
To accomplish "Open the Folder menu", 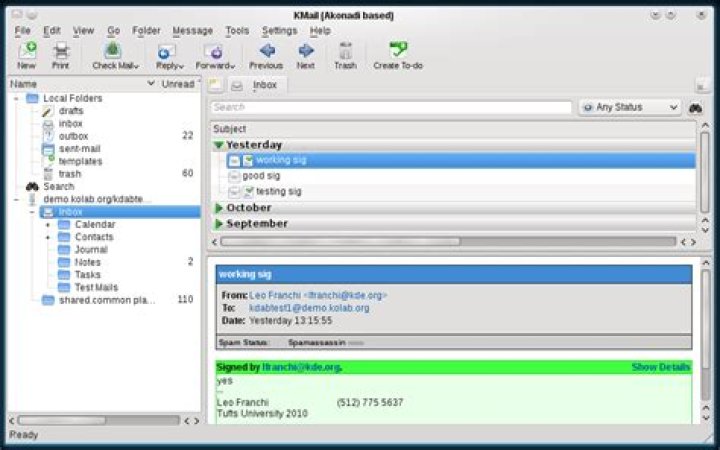I will pyautogui.click(x=146, y=31).
